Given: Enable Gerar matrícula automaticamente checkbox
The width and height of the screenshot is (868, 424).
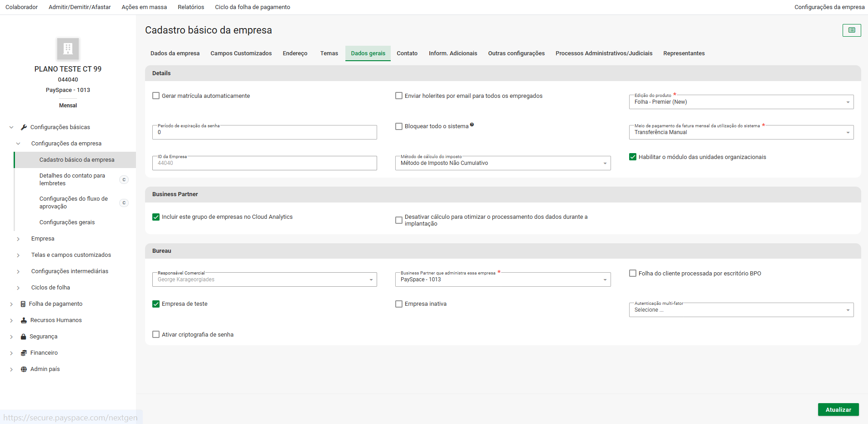Looking at the screenshot, I should point(156,96).
